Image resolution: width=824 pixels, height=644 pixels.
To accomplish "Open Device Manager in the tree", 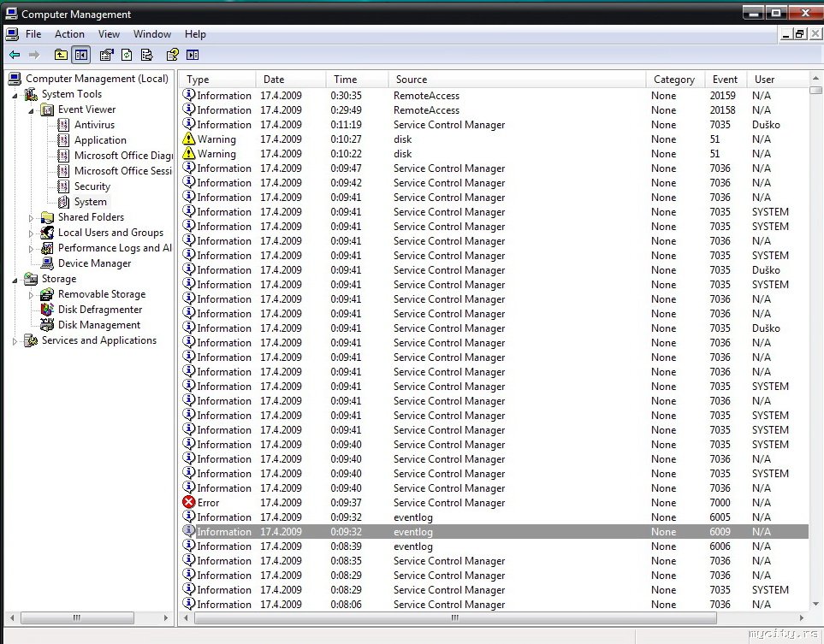I will (x=94, y=263).
